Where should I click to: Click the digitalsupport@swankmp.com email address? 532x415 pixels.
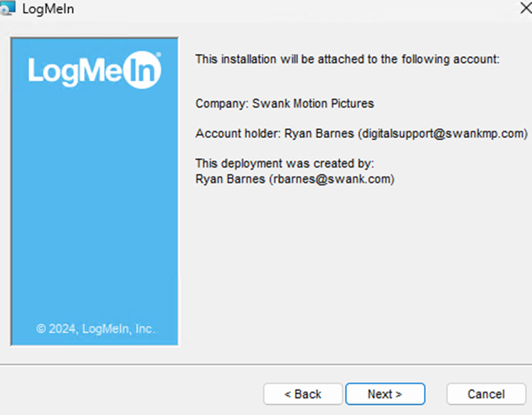click(442, 134)
